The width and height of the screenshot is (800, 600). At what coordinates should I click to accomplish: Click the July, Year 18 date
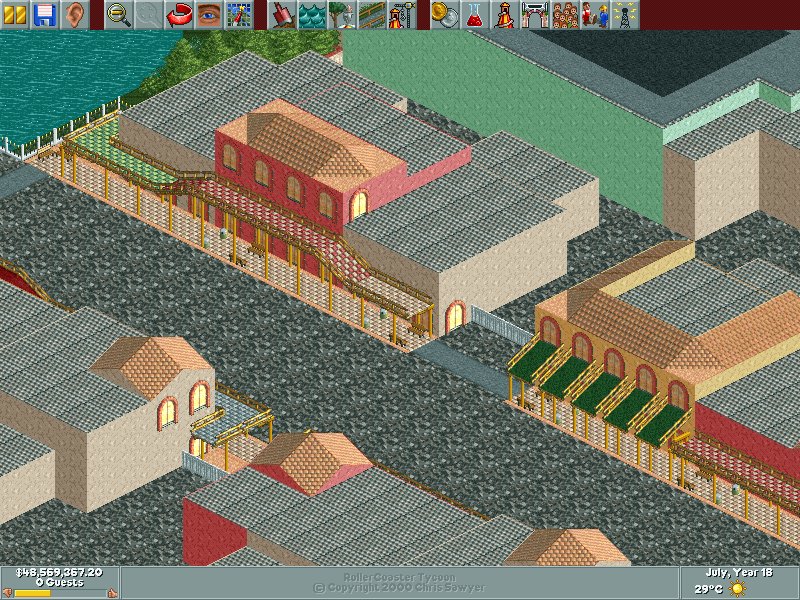(x=739, y=572)
